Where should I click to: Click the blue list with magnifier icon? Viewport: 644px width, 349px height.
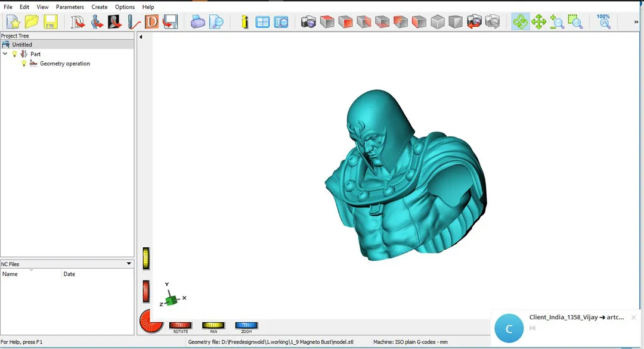(x=281, y=21)
